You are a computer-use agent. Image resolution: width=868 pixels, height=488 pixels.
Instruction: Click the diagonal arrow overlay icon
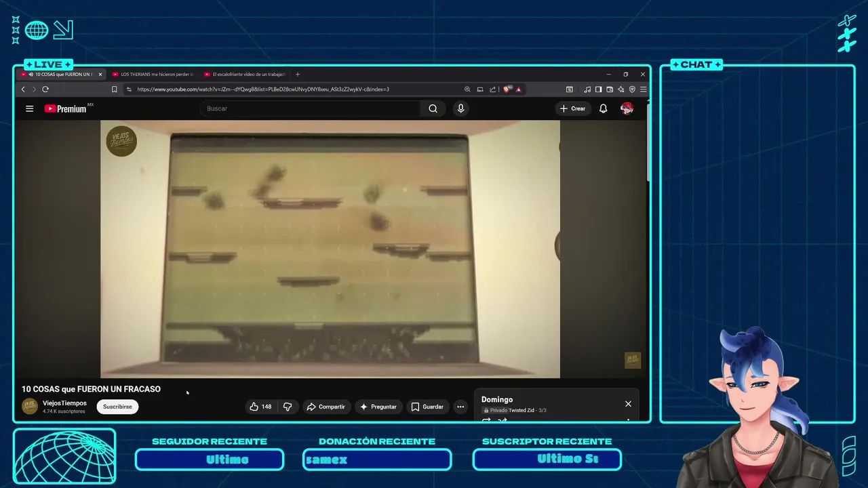[x=63, y=30]
